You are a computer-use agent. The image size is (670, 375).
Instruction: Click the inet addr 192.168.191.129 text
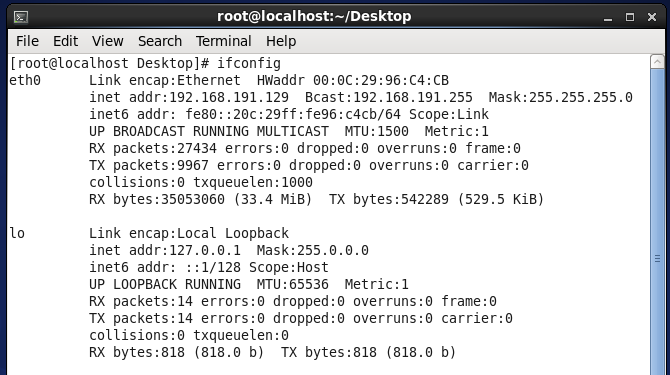tap(189, 97)
